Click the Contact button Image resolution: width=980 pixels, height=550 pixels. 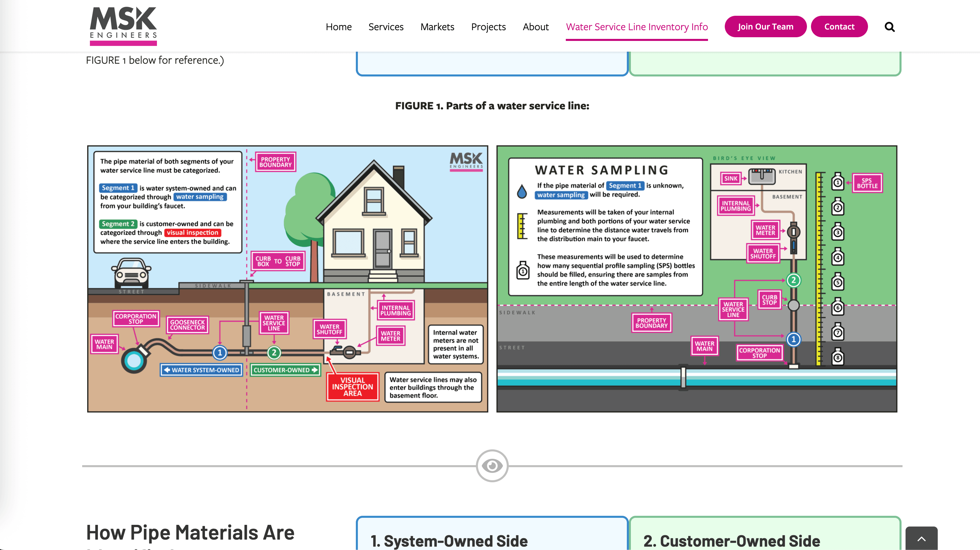coord(839,26)
